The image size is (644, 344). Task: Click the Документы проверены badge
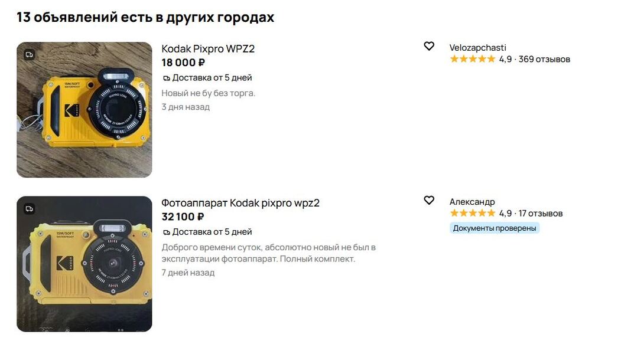point(495,228)
